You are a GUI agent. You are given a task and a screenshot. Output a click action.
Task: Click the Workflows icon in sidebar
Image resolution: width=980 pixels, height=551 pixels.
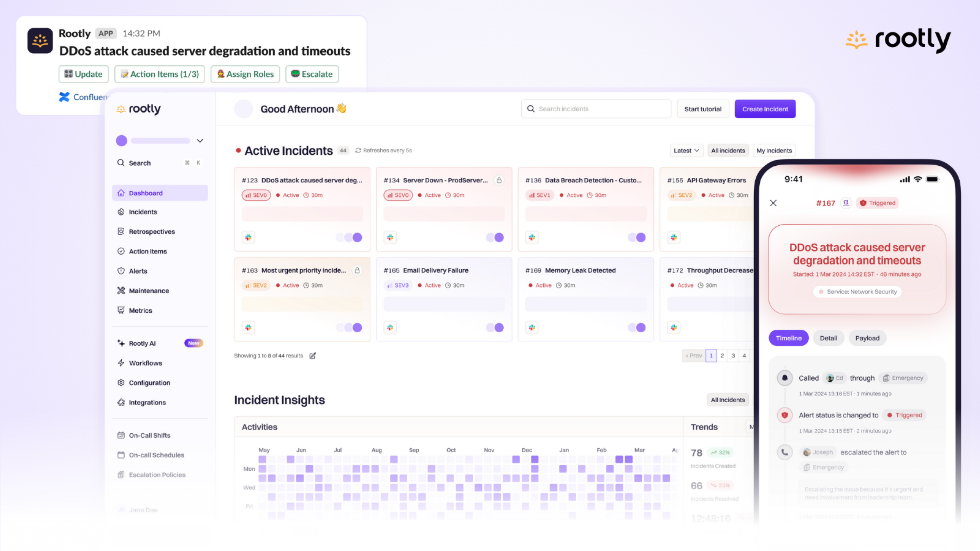(121, 362)
